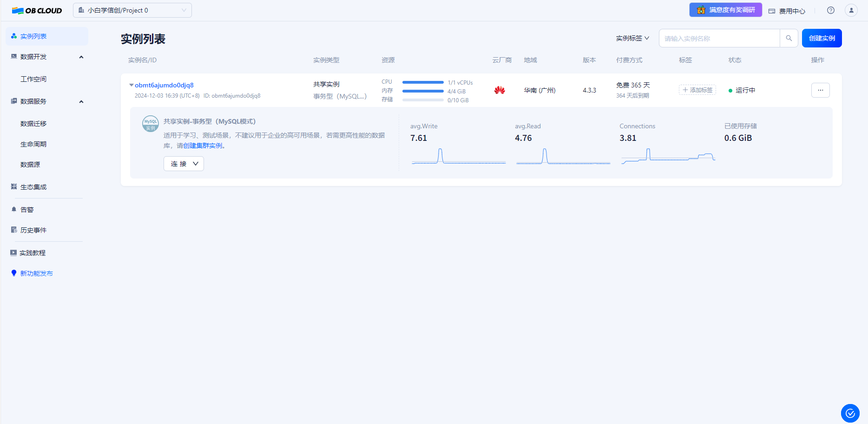Click the 创建集群实例 link
Image resolution: width=868 pixels, height=424 pixels.
[x=203, y=146]
